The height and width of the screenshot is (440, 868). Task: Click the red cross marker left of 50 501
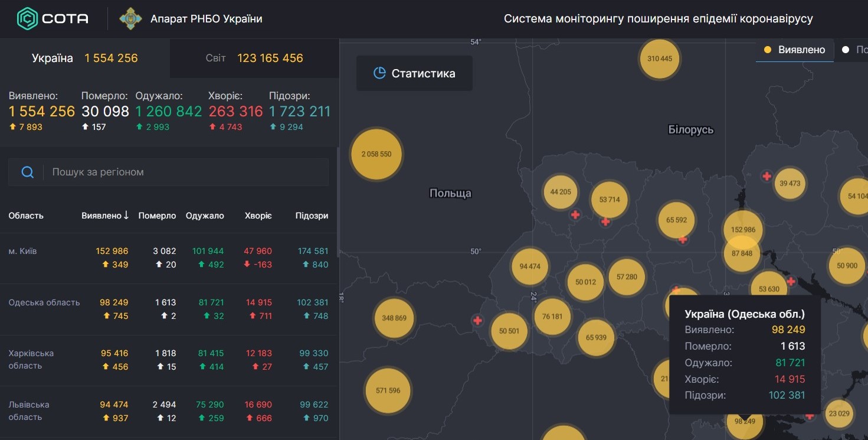pyautogui.click(x=477, y=321)
